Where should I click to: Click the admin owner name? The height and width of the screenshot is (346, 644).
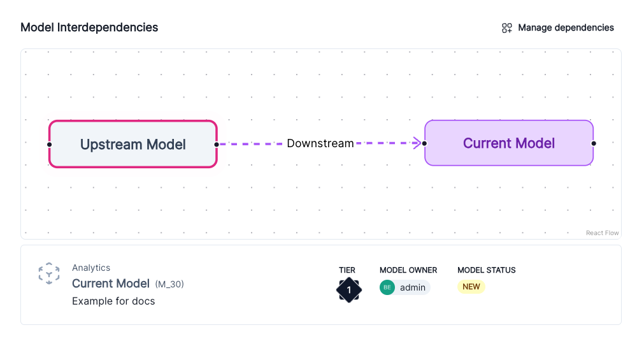[412, 287]
